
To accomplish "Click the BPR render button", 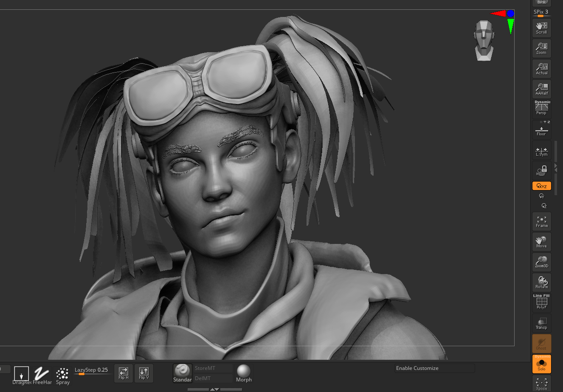I will pos(541,3).
